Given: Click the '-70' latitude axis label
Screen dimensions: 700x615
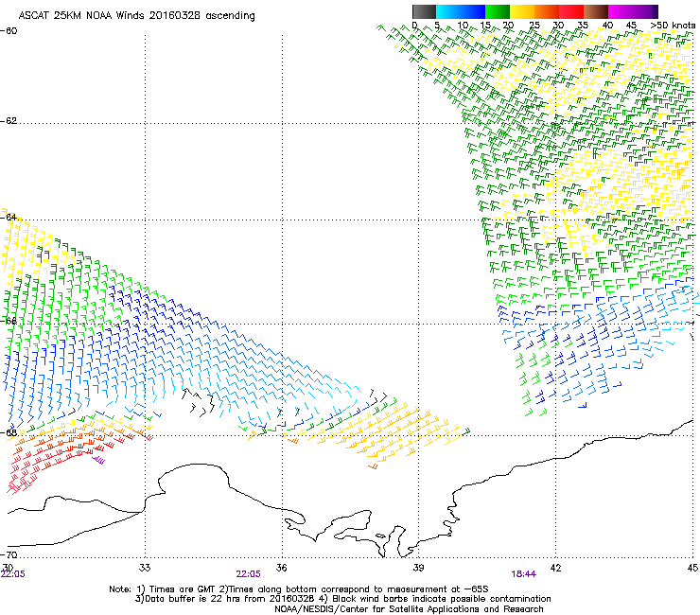Looking at the screenshot, I should tap(9, 554).
